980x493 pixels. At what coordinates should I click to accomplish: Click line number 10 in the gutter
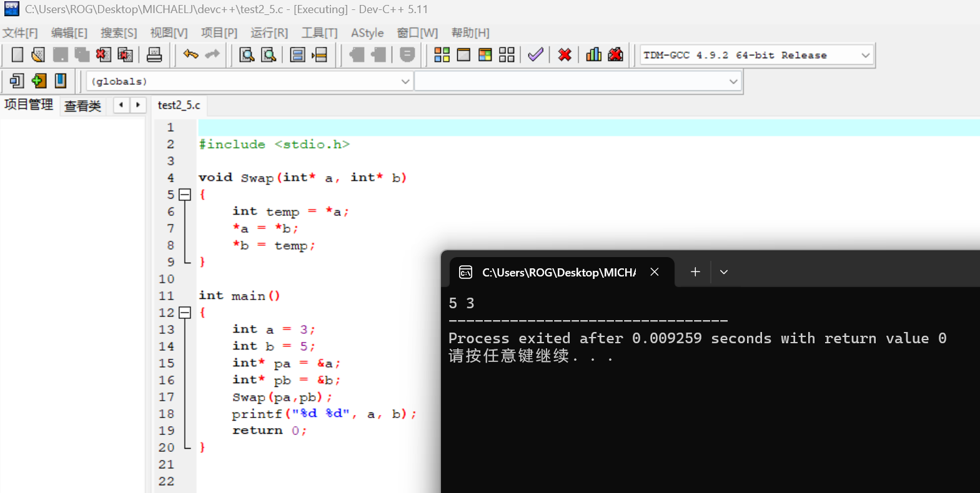(x=166, y=279)
